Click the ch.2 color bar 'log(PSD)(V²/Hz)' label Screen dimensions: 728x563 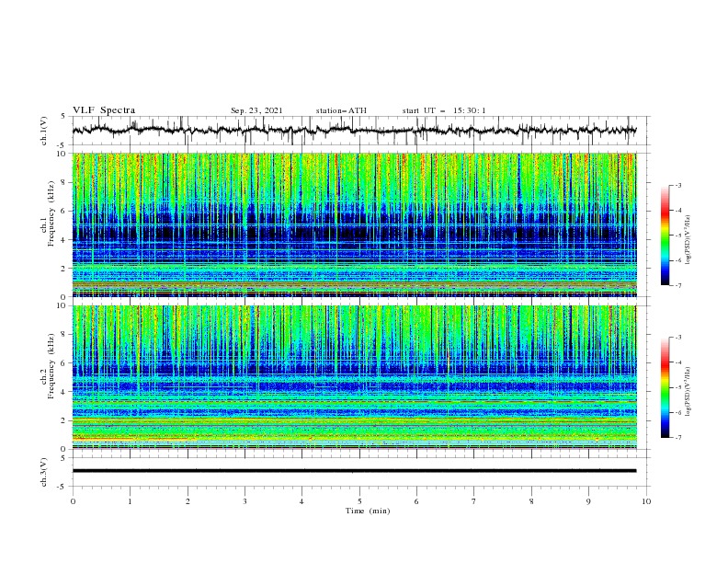pos(688,392)
